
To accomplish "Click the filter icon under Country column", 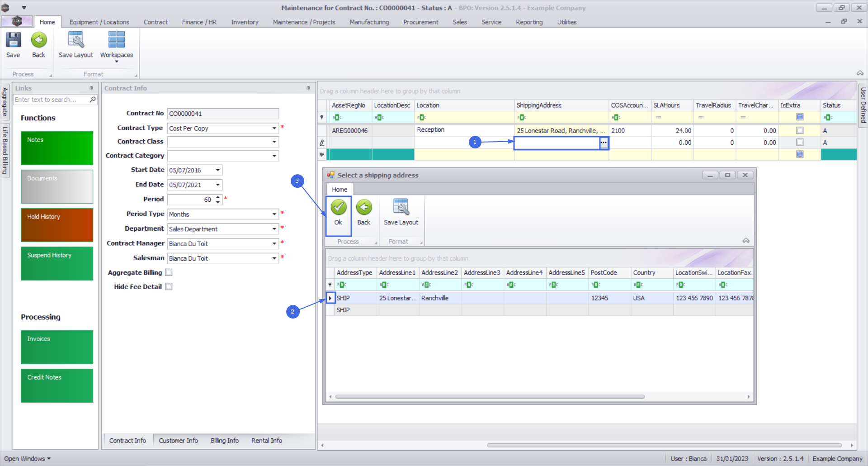I will click(638, 285).
